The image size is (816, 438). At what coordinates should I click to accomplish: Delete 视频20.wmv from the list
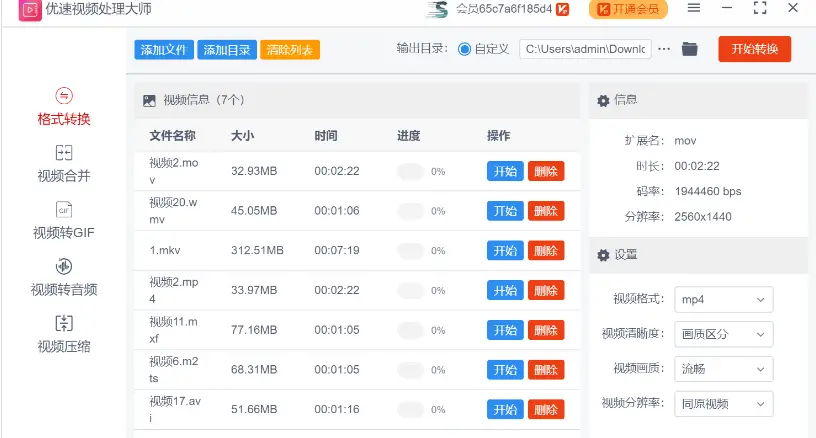[x=546, y=211]
